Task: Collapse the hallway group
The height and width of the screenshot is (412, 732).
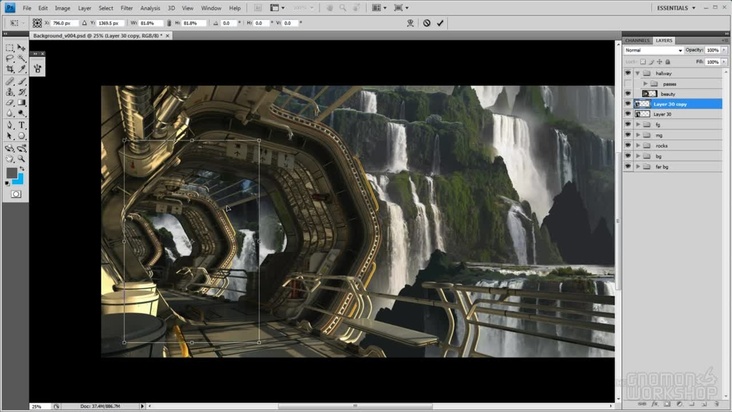Action: pos(638,73)
